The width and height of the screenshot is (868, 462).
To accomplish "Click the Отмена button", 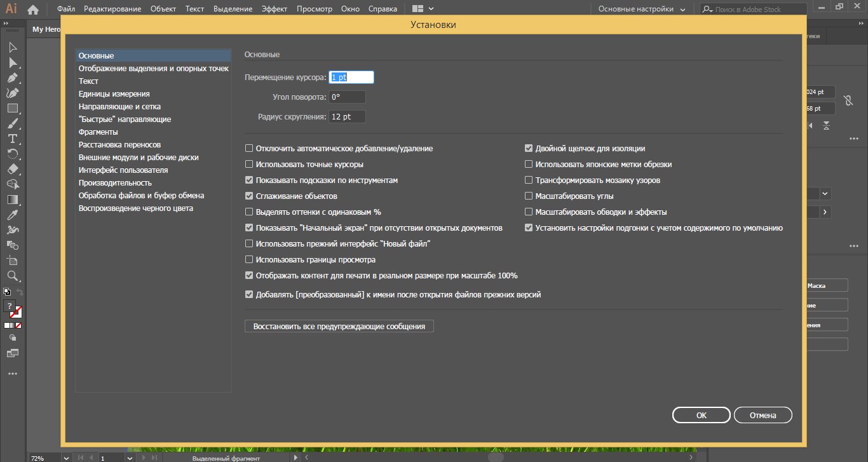I will (x=763, y=415).
